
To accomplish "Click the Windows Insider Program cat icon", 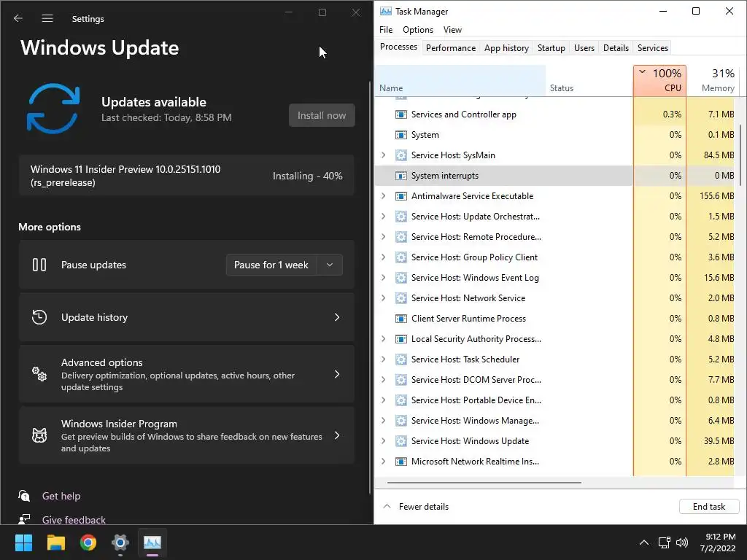I will 39,435.
